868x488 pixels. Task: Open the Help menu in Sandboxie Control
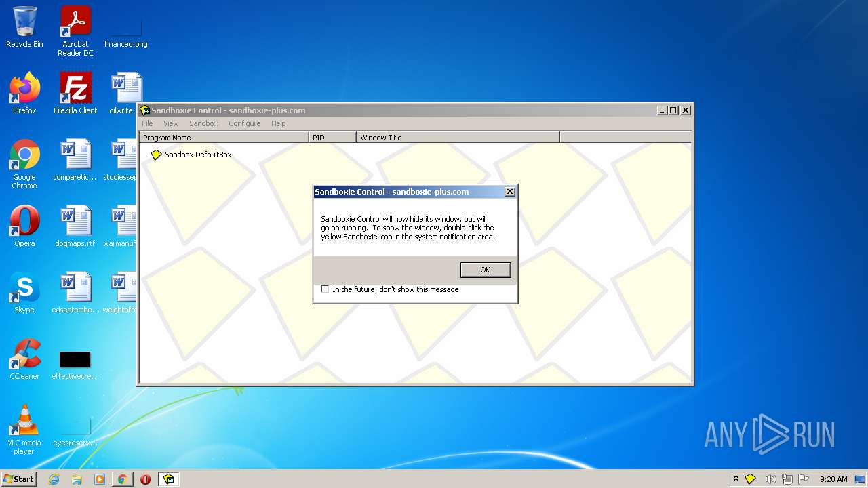pos(279,123)
